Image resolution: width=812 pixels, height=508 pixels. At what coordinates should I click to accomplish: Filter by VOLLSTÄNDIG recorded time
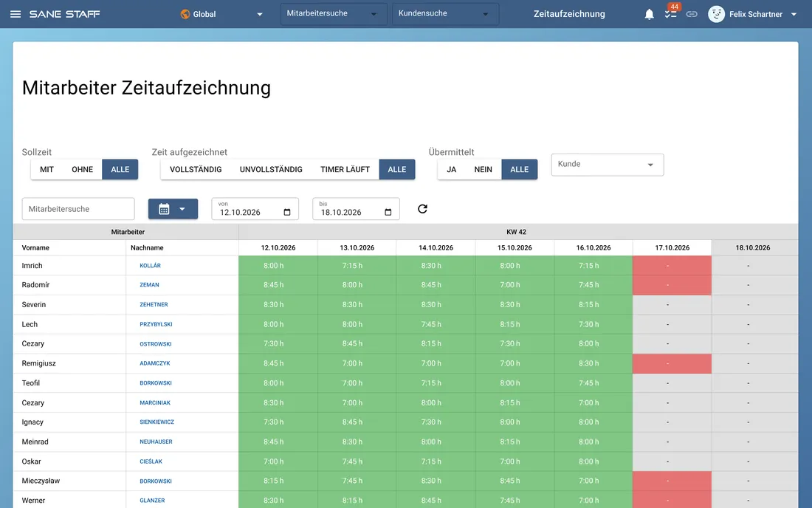[x=196, y=169]
